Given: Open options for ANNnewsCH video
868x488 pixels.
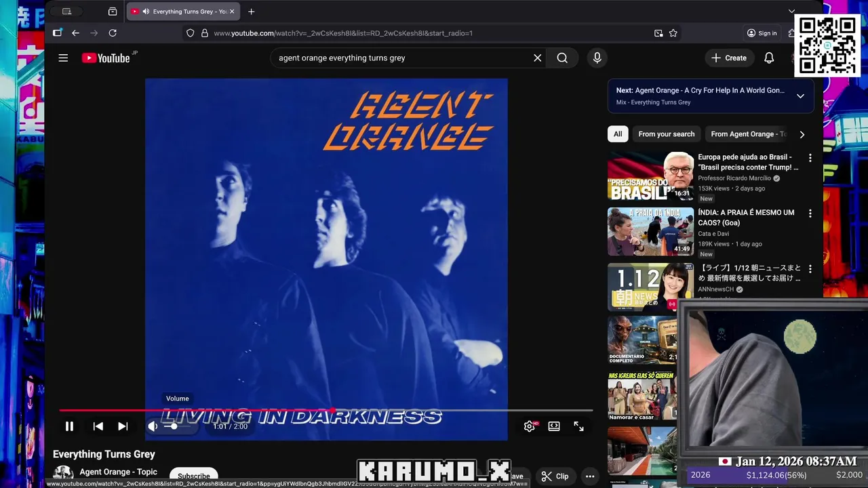Looking at the screenshot, I should (810, 269).
